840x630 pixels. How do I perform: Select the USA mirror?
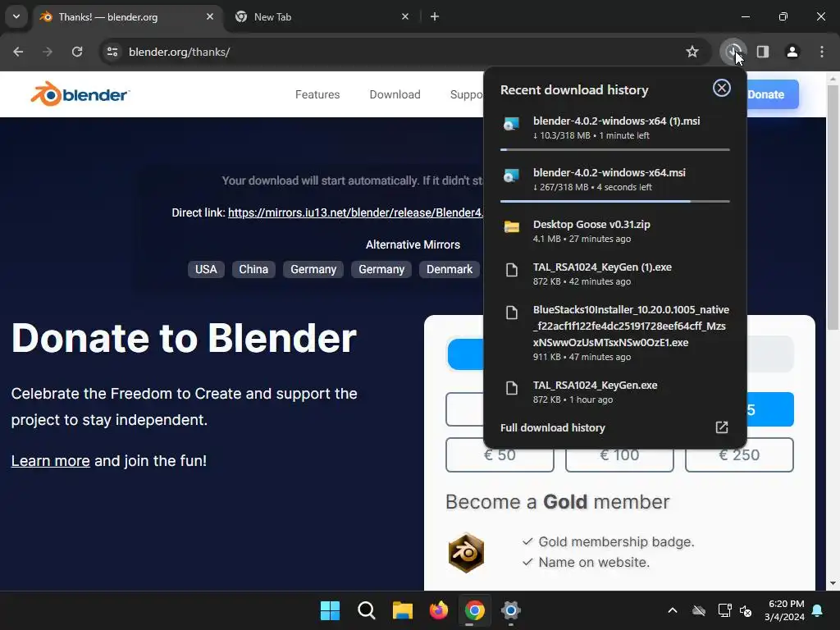206,269
